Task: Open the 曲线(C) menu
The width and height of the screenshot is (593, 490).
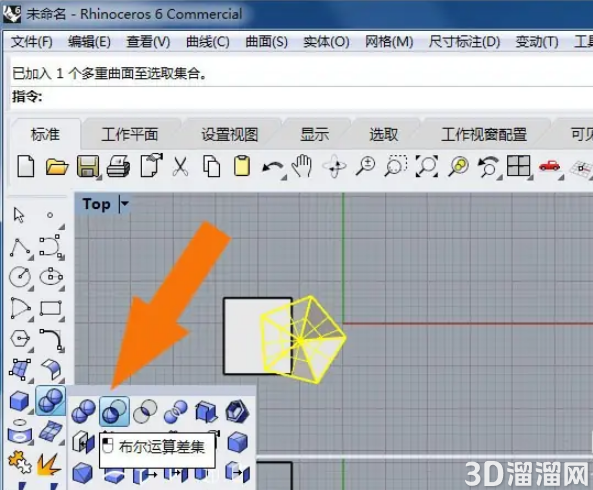Action: coord(208,42)
